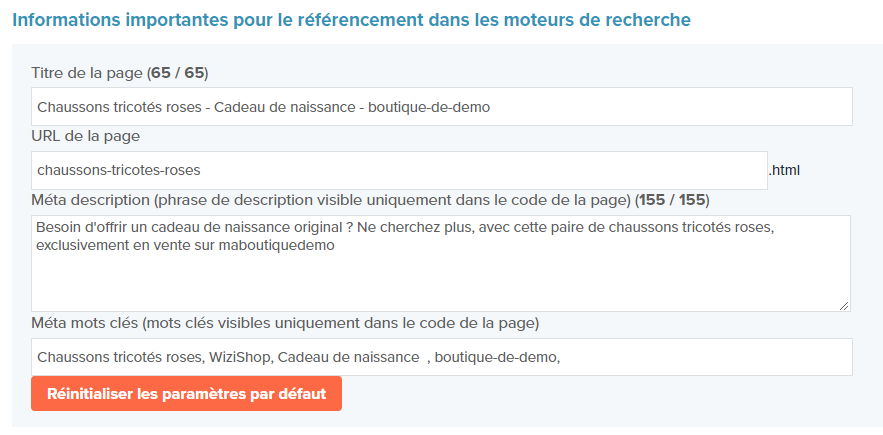883x435 pixels.
Task: Focus the Méta description textarea
Action: coord(440,263)
